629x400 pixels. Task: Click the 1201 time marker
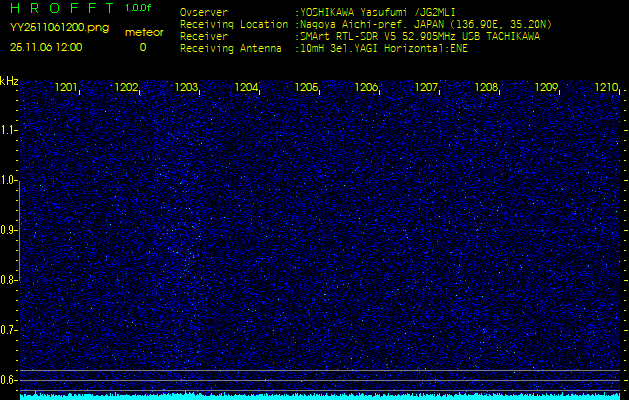66,88
